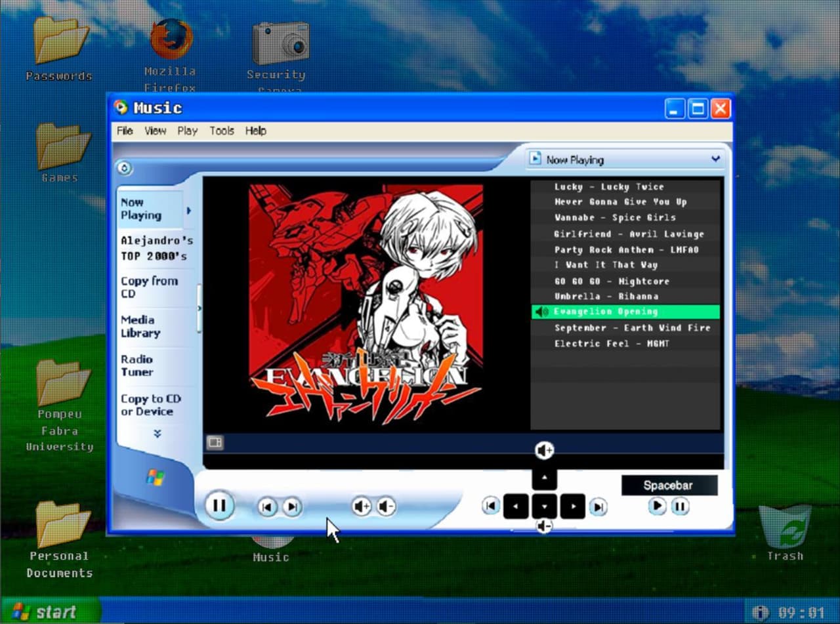Image resolution: width=840 pixels, height=624 pixels.
Task: Open the File menu
Action: 125,131
